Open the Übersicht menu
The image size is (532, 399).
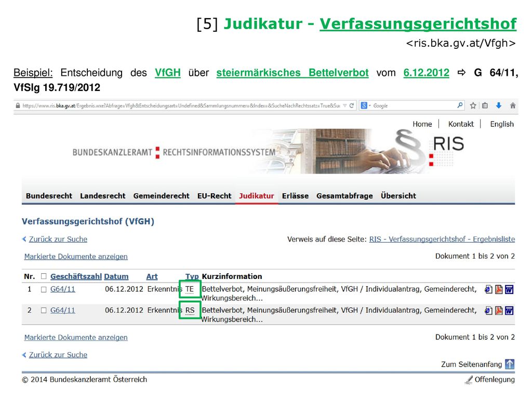pyautogui.click(x=398, y=196)
